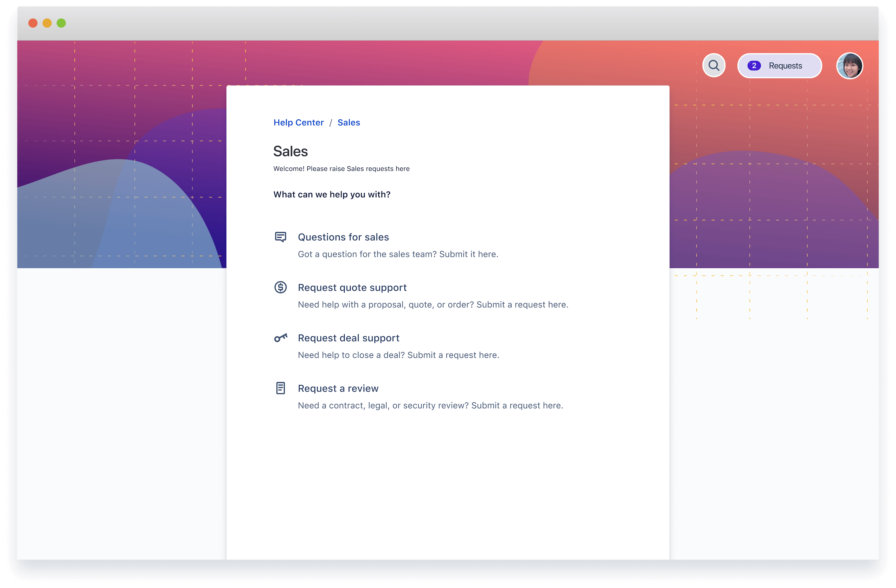Open the Requests list from the header
Image resolution: width=896 pixels, height=588 pixels.
(785, 65)
